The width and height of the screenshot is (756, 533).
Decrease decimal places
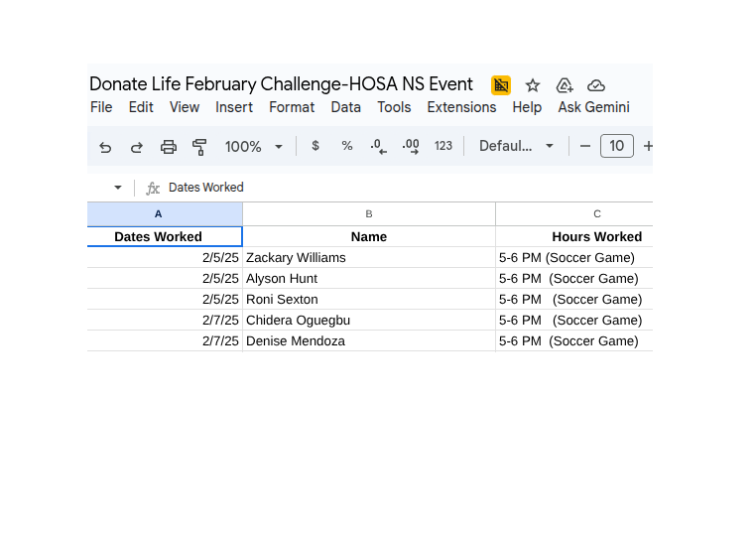(x=378, y=146)
